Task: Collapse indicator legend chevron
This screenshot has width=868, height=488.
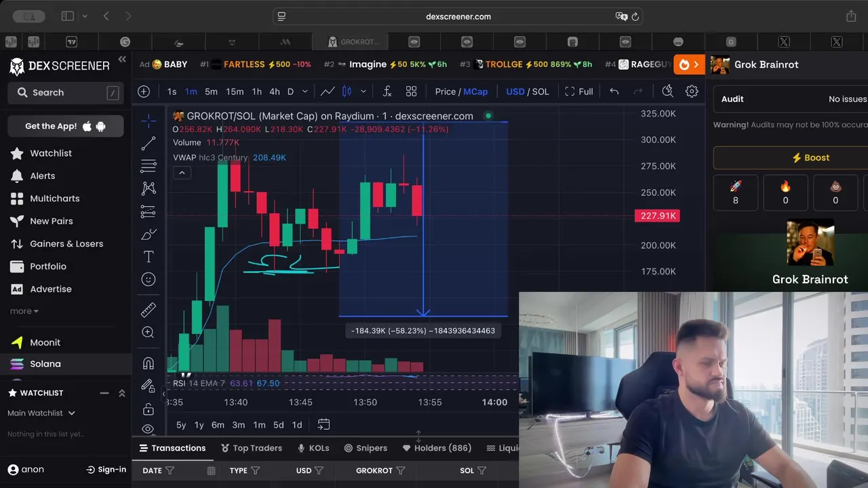Action: 182,173
